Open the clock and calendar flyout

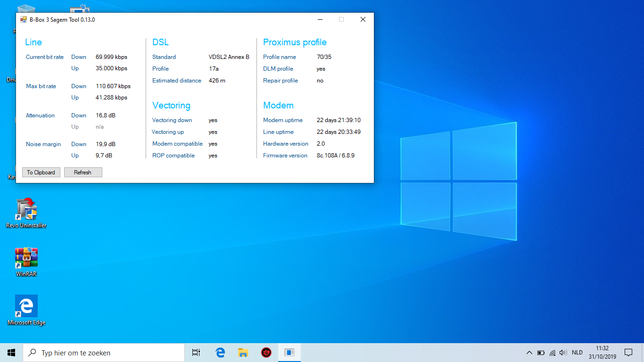click(x=602, y=353)
